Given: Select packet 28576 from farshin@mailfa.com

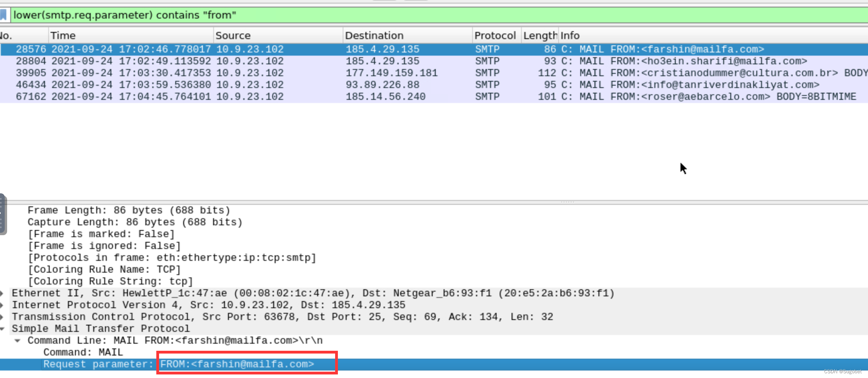Looking at the screenshot, I should click(434, 49).
